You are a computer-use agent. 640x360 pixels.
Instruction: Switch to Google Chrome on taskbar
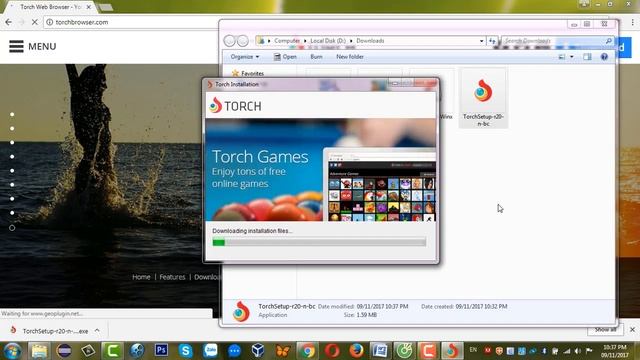coord(307,351)
